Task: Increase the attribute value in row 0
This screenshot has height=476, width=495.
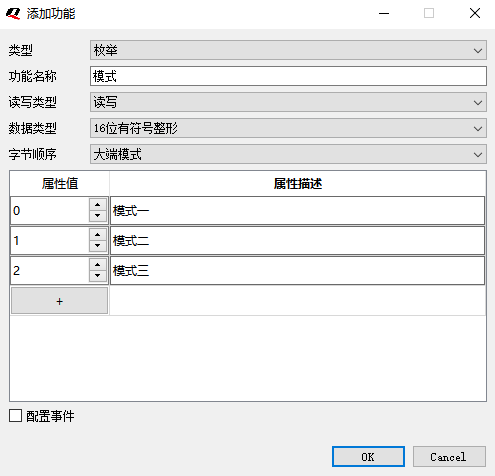Action: click(x=98, y=204)
